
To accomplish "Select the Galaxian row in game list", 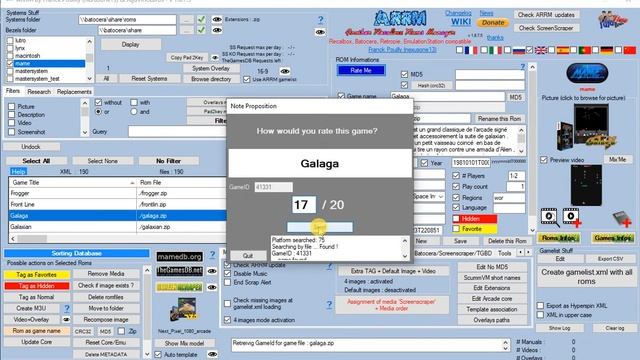I will click(x=118, y=227).
